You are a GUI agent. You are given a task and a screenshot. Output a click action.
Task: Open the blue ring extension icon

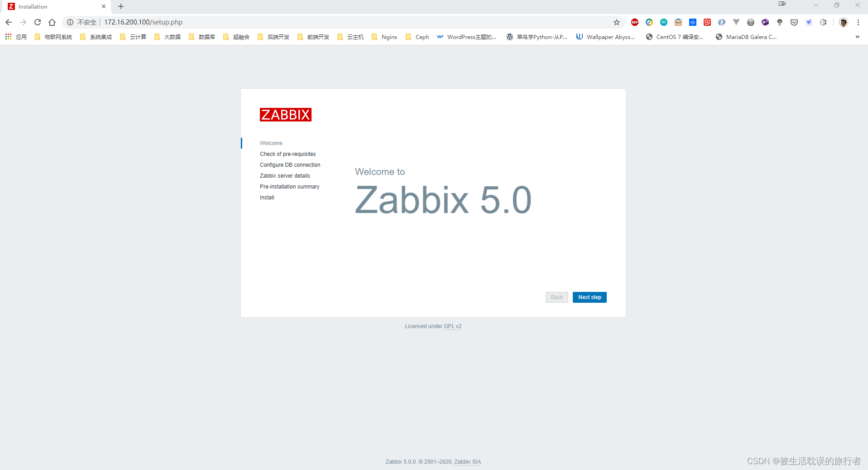click(x=722, y=22)
